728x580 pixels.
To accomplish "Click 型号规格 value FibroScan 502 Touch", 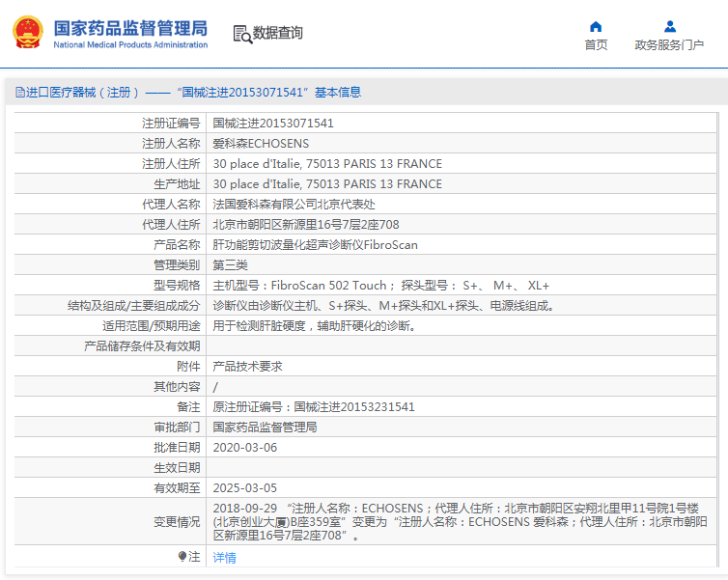I will click(380, 286).
